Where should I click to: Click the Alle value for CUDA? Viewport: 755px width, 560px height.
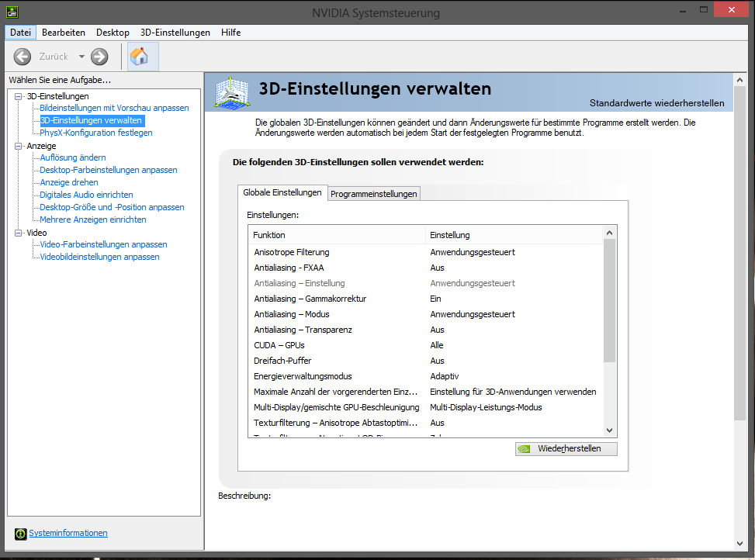437,345
